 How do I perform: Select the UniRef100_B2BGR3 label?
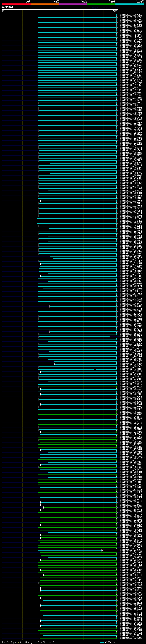pyautogui.click(x=131, y=336)
